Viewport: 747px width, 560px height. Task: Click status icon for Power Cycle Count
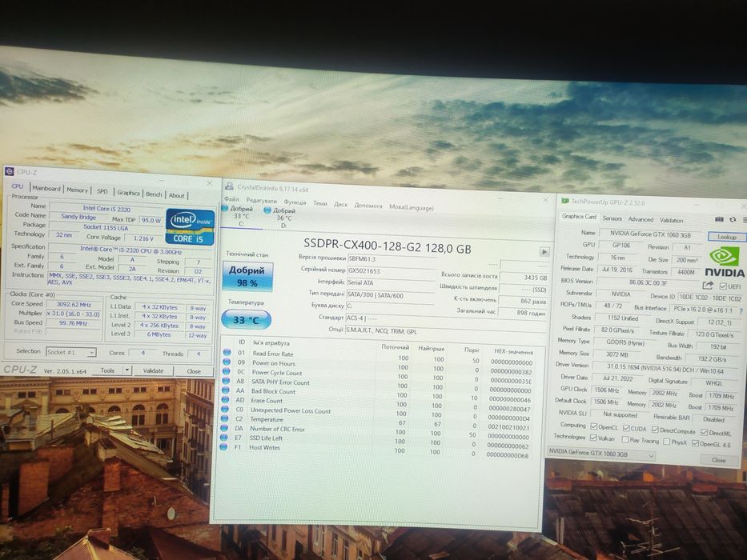[x=226, y=371]
